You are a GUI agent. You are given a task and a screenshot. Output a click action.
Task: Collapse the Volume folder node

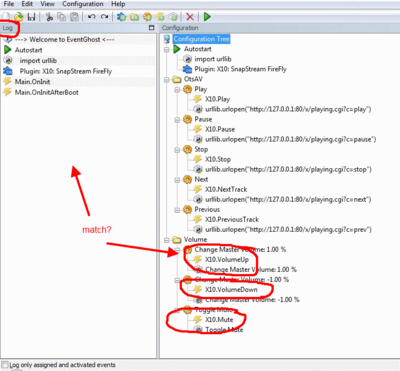pyautogui.click(x=167, y=240)
